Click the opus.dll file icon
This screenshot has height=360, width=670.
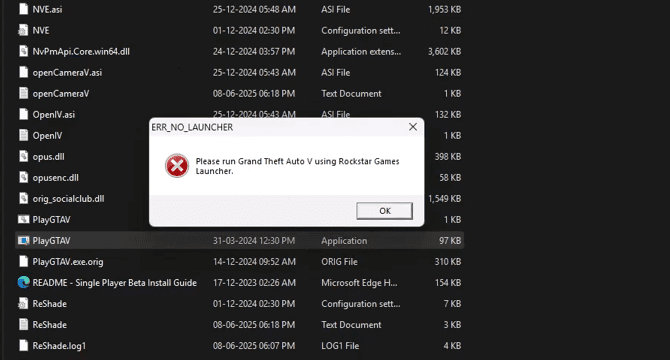pyautogui.click(x=24, y=156)
